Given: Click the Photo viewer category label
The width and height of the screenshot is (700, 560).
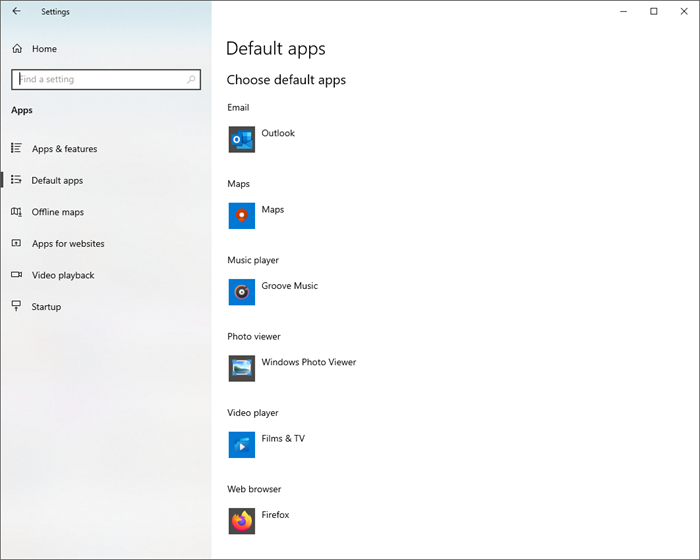Looking at the screenshot, I should [254, 337].
